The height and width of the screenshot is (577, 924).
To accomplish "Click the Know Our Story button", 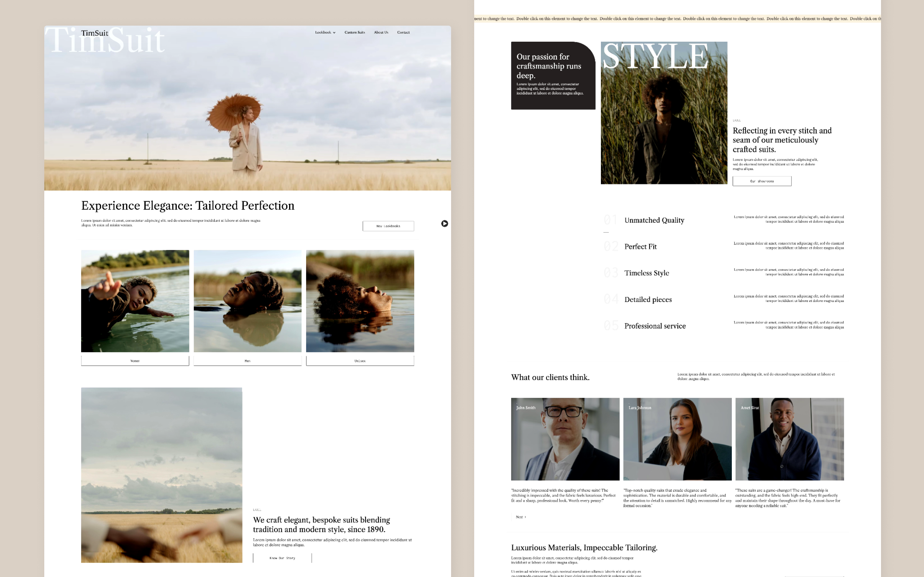I will click(282, 558).
